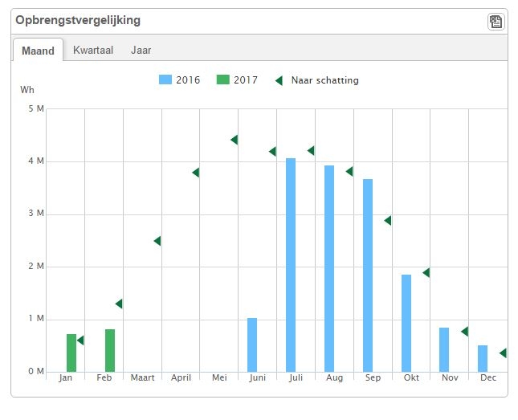Viewport: 518px width, 420px height.
Task: Click the tallest blue bar for Juli
Action: tap(291, 265)
